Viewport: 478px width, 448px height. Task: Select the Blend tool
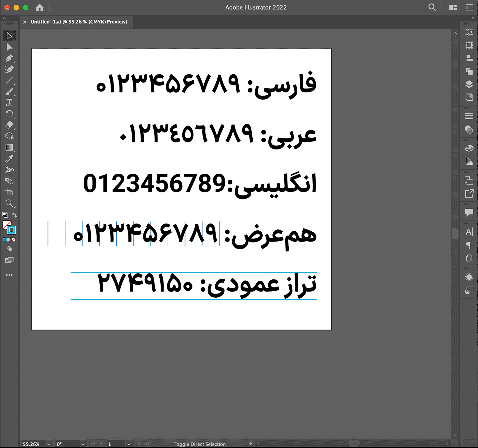coord(9,181)
